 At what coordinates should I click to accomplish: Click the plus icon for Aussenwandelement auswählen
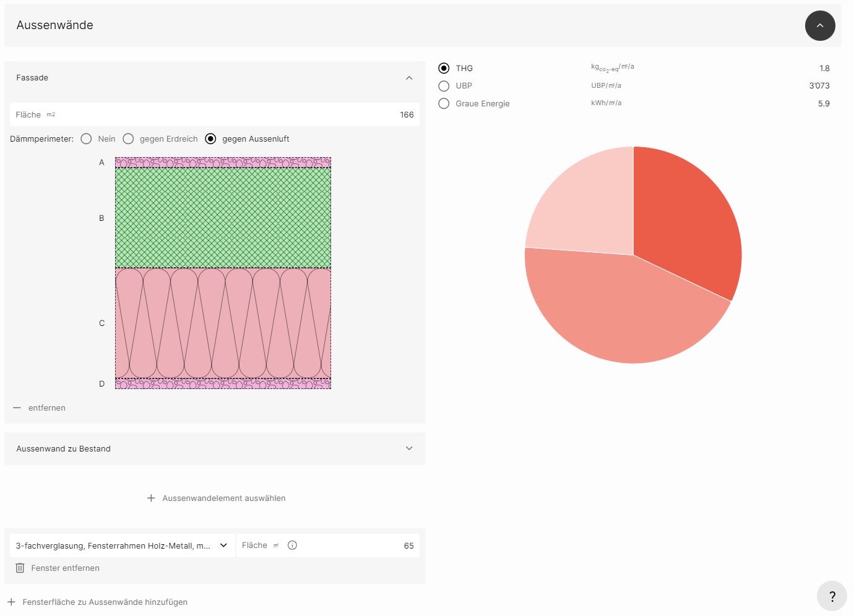[151, 498]
